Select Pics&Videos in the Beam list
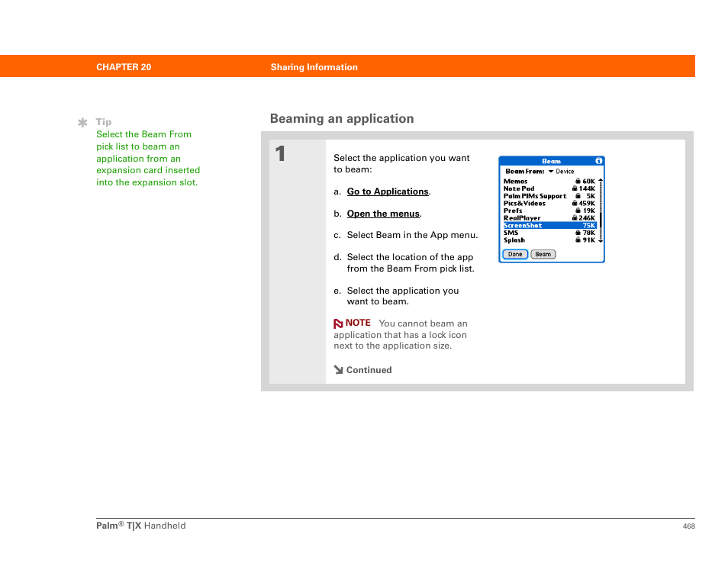The width and height of the screenshot is (728, 563). [x=549, y=203]
